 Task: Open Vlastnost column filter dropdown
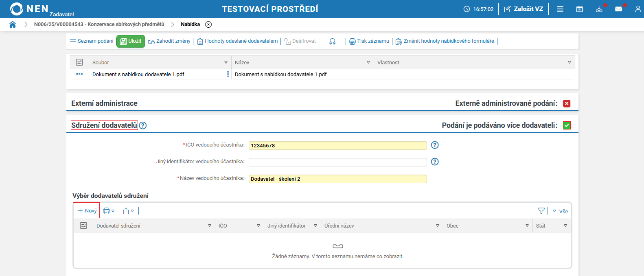point(570,62)
